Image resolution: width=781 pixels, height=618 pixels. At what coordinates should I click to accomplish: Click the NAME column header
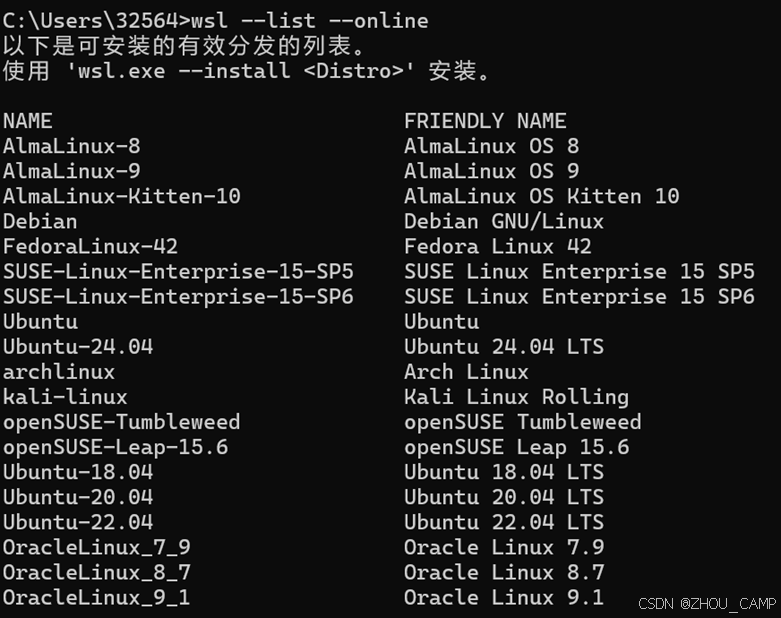coord(28,121)
